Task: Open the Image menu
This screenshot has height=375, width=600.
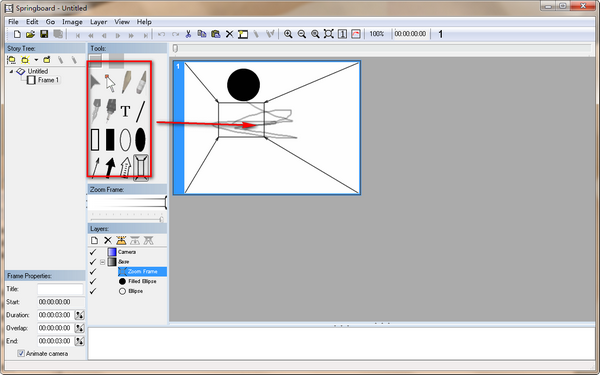Action: click(72, 22)
